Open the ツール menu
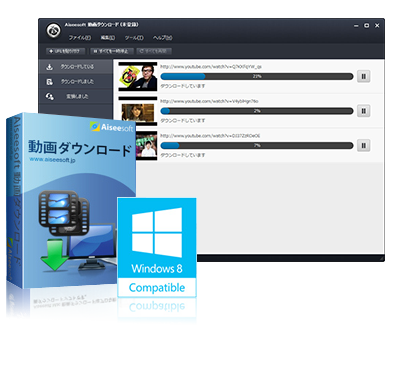The height and width of the screenshot is (371, 397). 134,38
